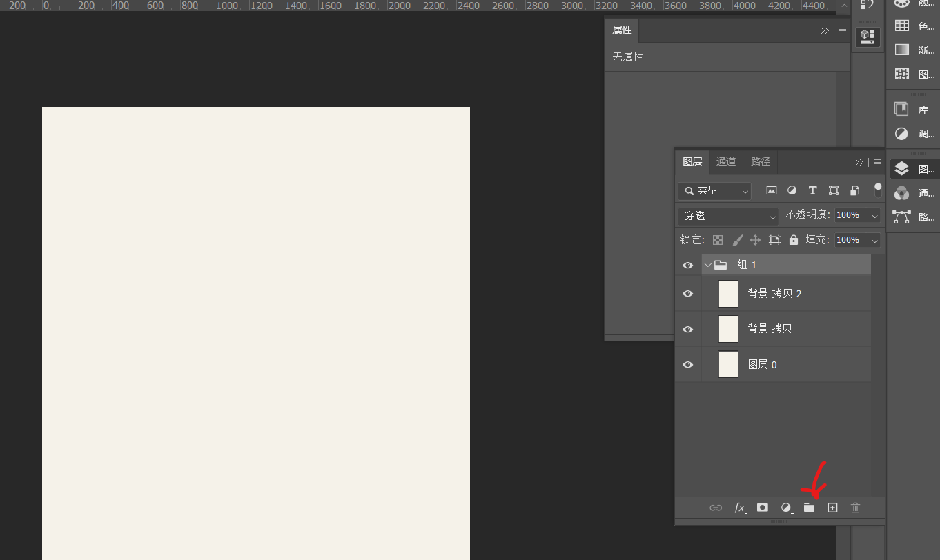Open the fx layer style menu

click(x=740, y=508)
